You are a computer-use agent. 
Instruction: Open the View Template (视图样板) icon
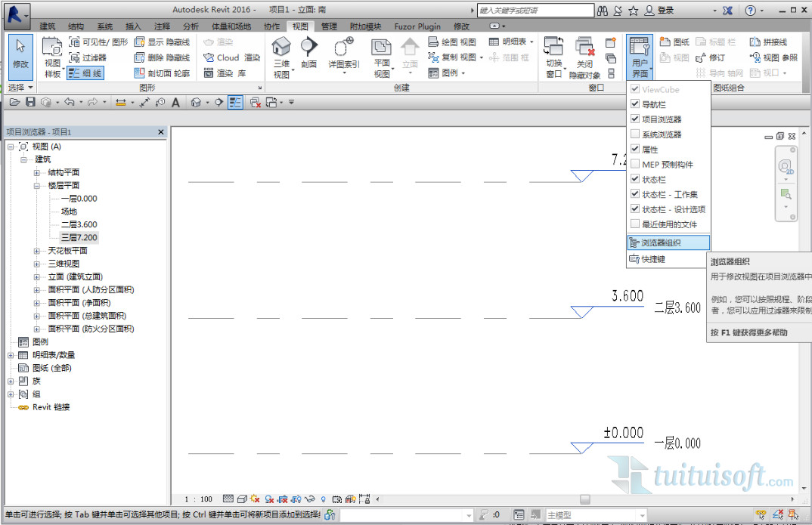[x=51, y=50]
